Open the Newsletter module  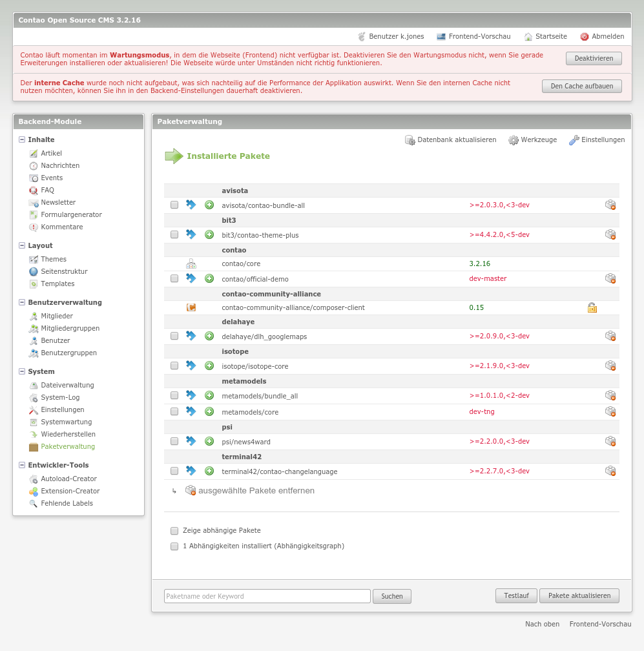click(x=58, y=203)
